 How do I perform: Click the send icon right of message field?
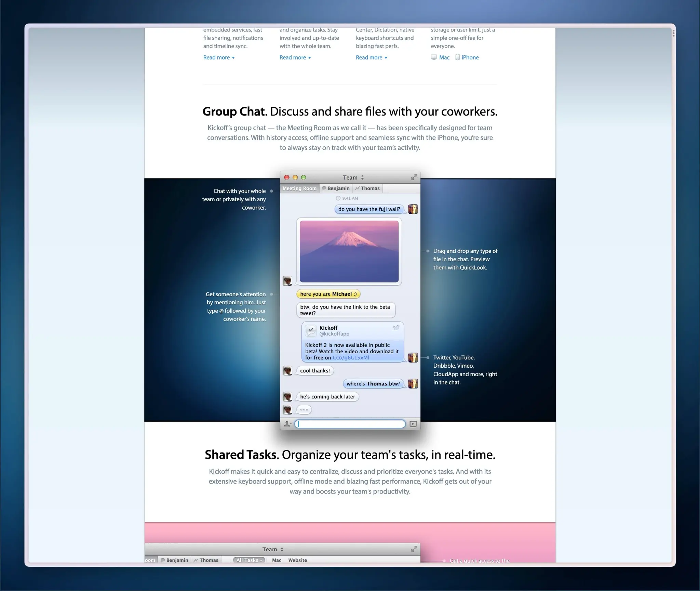[x=413, y=424]
